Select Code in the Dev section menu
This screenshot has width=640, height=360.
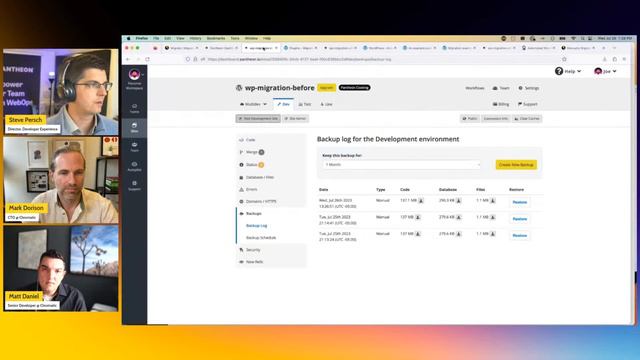click(x=271, y=140)
